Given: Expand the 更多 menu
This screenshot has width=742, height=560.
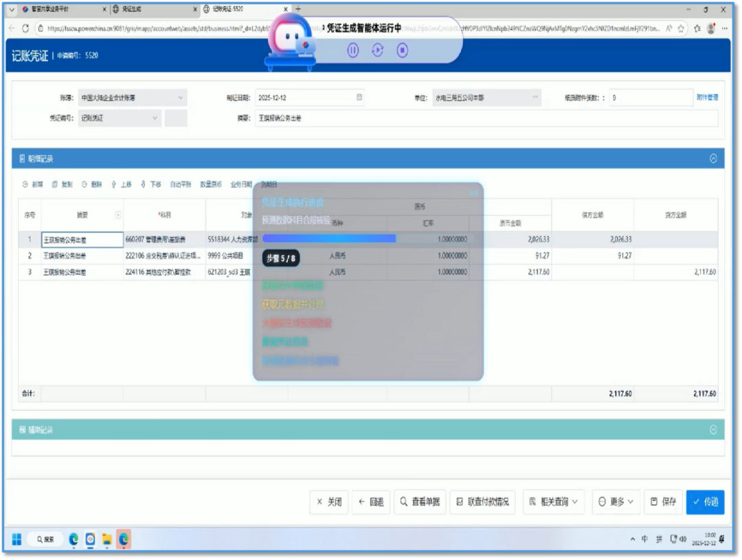Looking at the screenshot, I should point(616,502).
